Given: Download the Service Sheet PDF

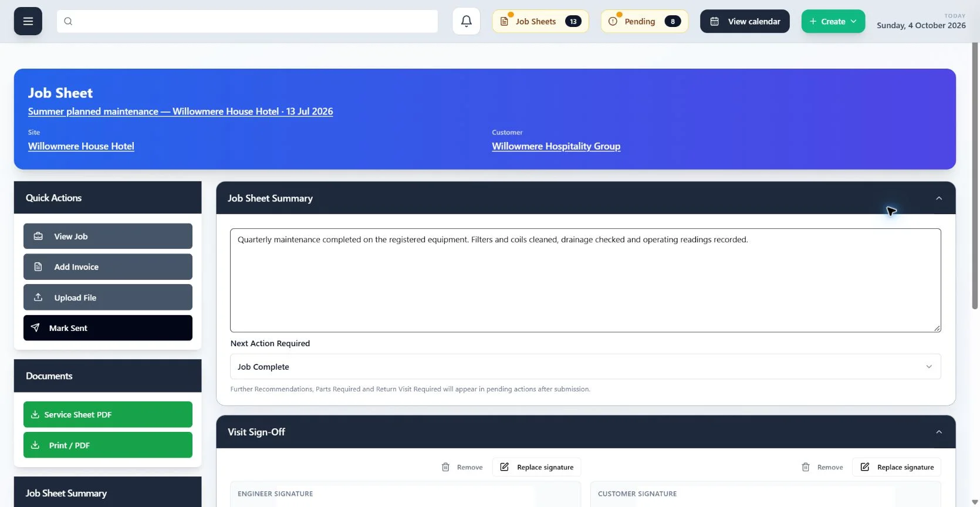Looking at the screenshot, I should tap(108, 414).
